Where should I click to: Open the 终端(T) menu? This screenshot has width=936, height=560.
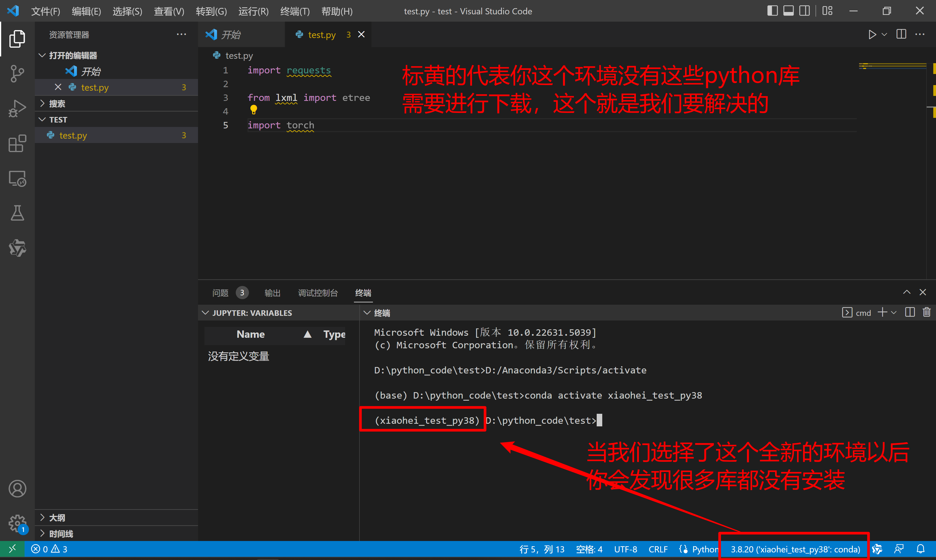295,11
